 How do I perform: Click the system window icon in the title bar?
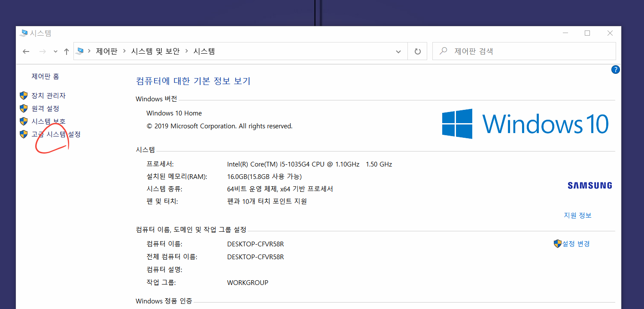[24, 33]
